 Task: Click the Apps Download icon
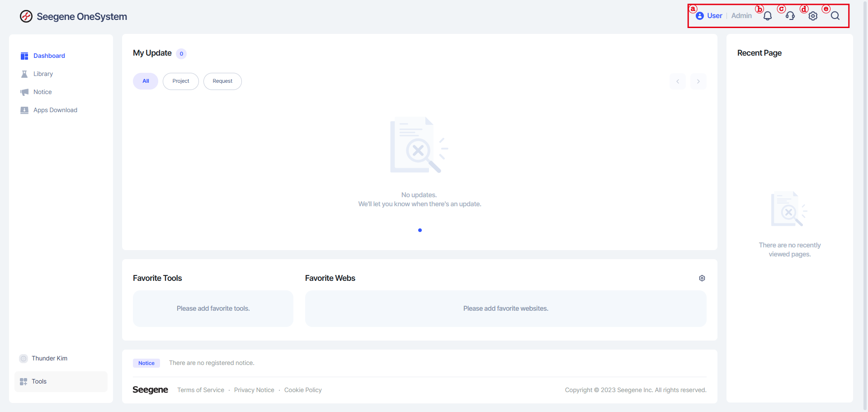24,110
